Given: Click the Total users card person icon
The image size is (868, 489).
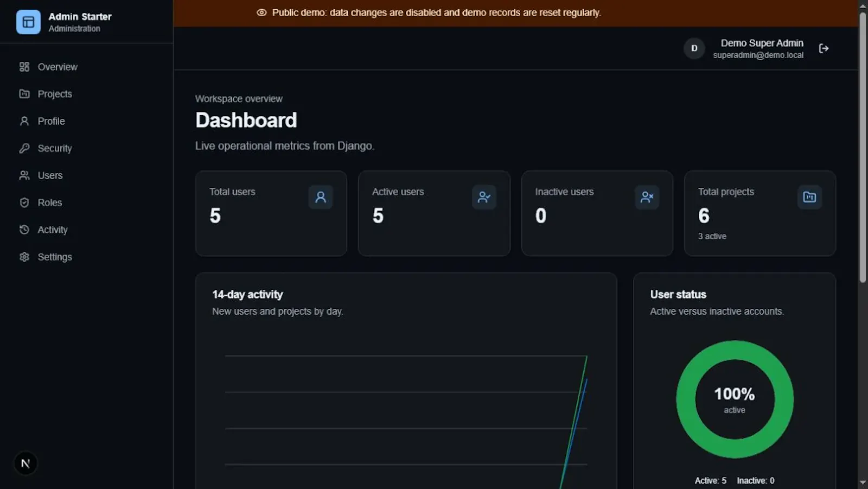Looking at the screenshot, I should point(321,197).
